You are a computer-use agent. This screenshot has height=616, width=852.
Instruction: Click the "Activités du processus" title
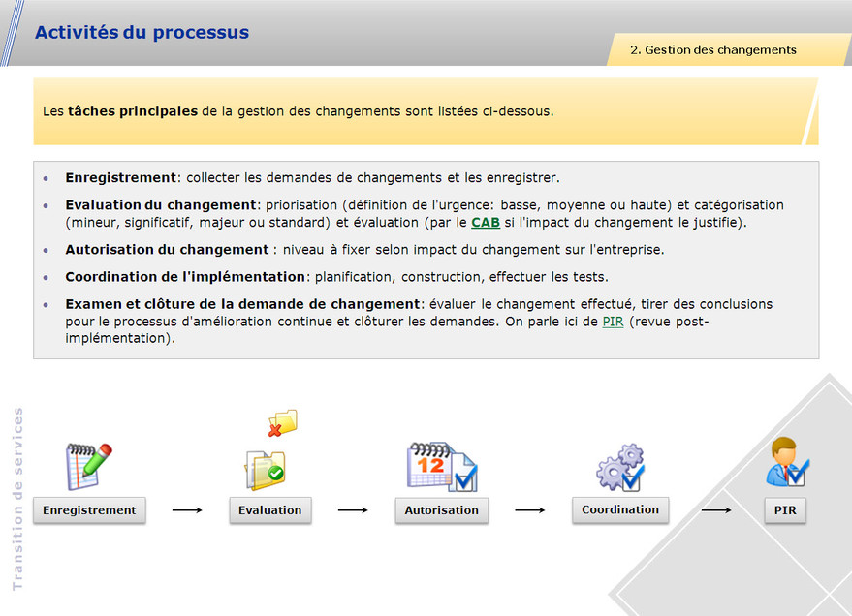[142, 32]
